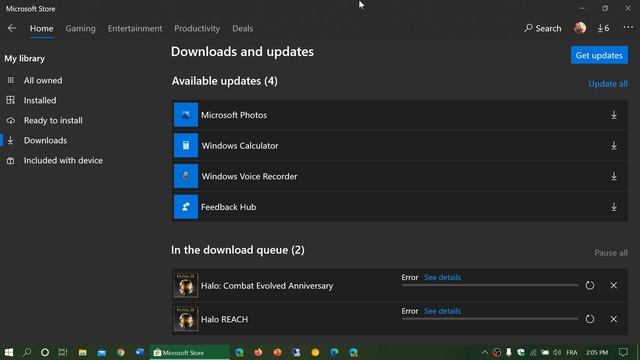Open Task View on taskbar

click(x=63, y=352)
